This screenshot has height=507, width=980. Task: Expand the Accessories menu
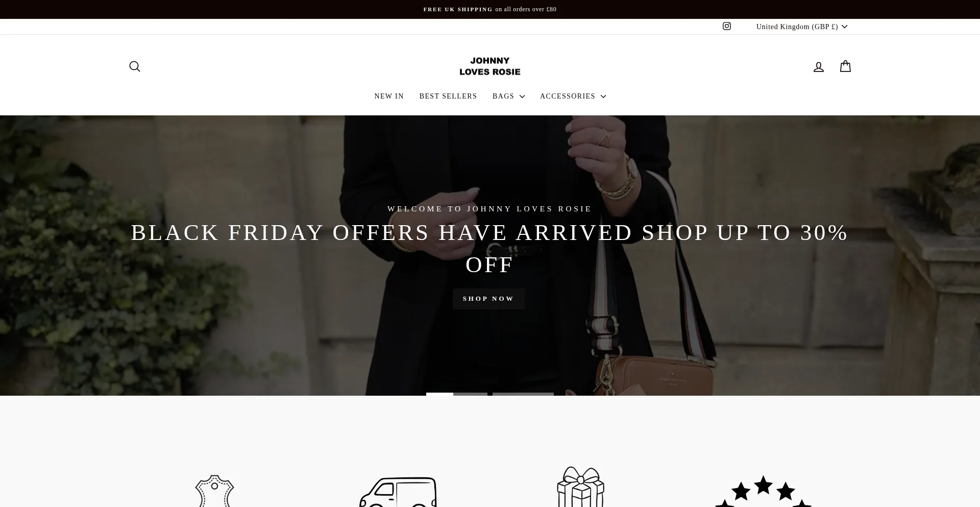coord(573,96)
